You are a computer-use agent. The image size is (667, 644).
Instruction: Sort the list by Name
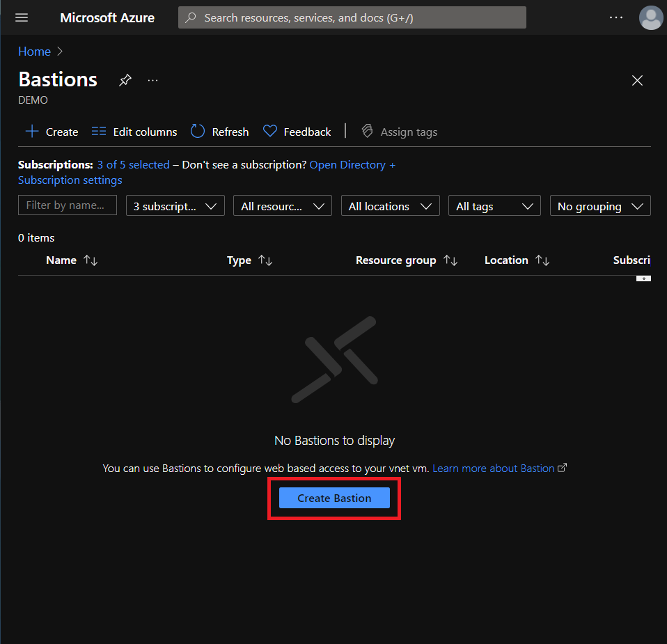click(x=72, y=260)
